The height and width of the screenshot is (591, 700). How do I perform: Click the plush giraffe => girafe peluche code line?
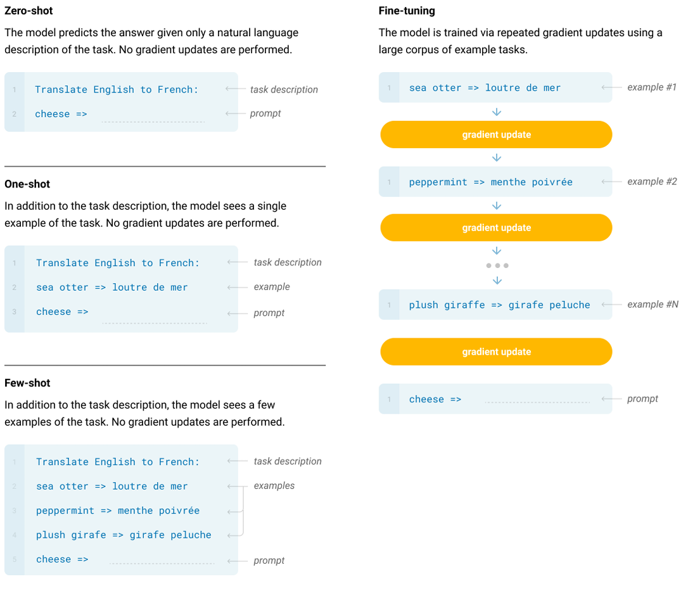[499, 305]
